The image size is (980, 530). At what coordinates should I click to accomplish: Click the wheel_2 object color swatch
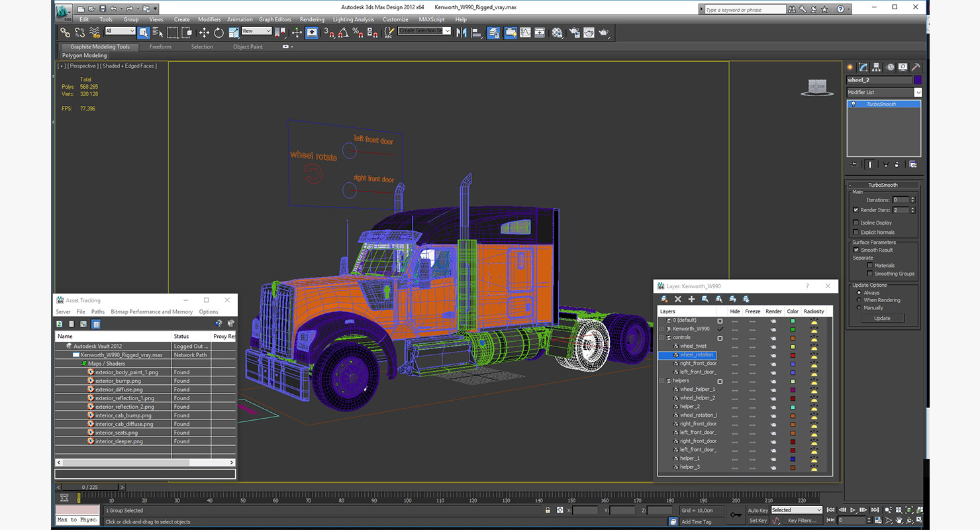coord(918,80)
